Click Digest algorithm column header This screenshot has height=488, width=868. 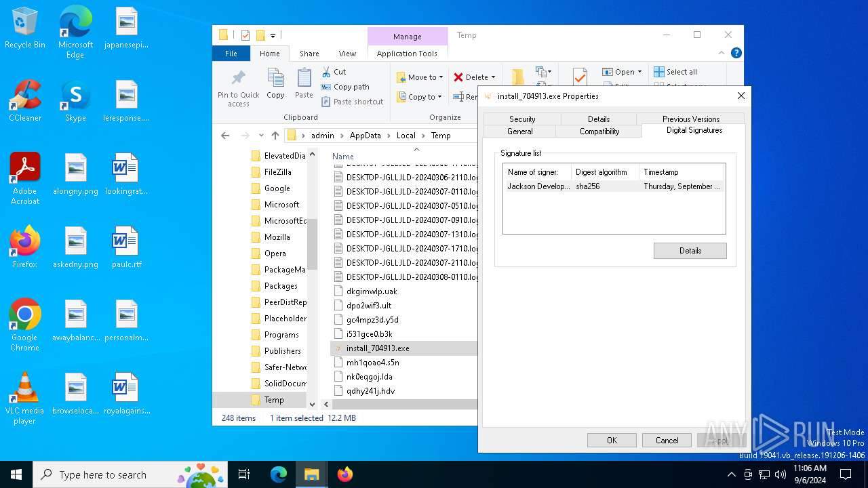[x=605, y=172]
